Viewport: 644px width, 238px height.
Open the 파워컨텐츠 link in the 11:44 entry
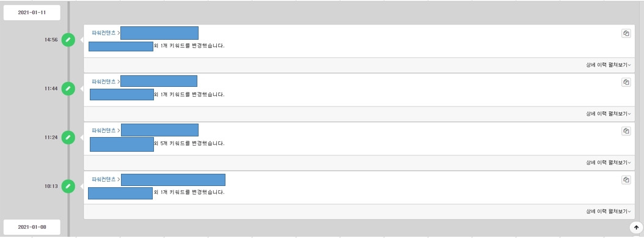103,82
